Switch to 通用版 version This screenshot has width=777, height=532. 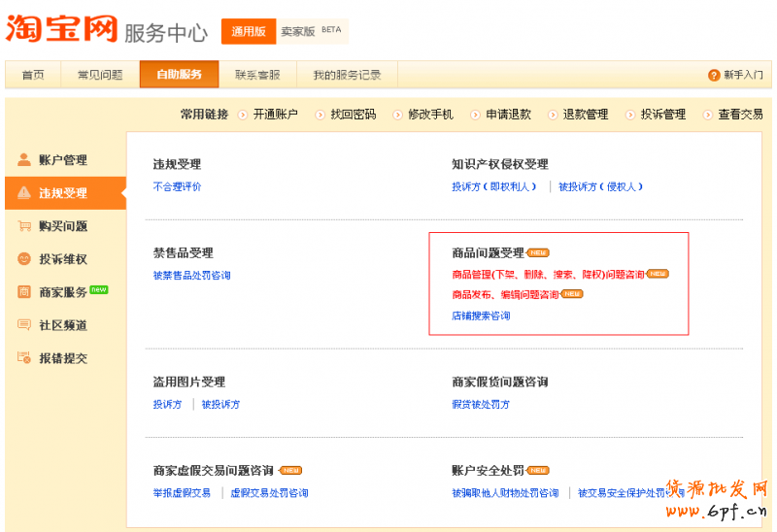pyautogui.click(x=249, y=31)
